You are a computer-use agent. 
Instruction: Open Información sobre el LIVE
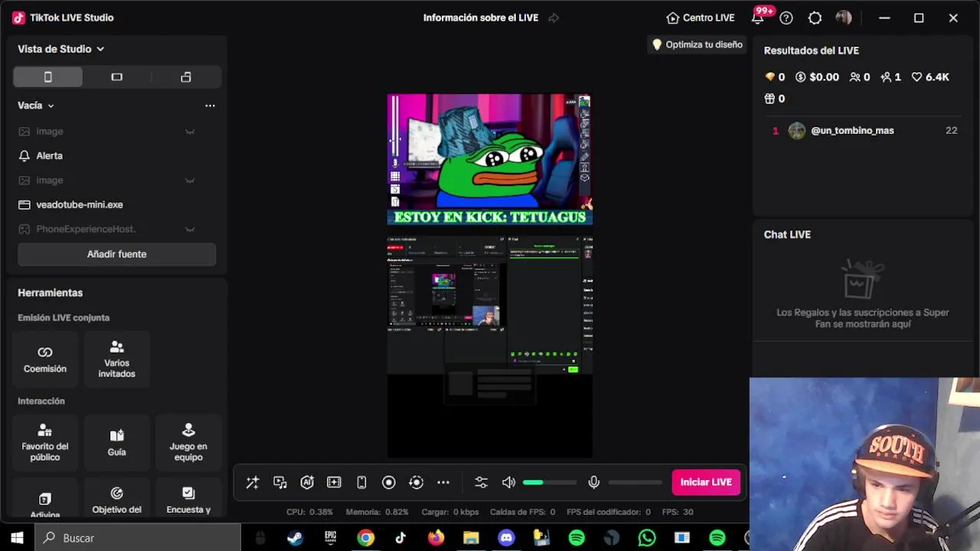tap(481, 18)
